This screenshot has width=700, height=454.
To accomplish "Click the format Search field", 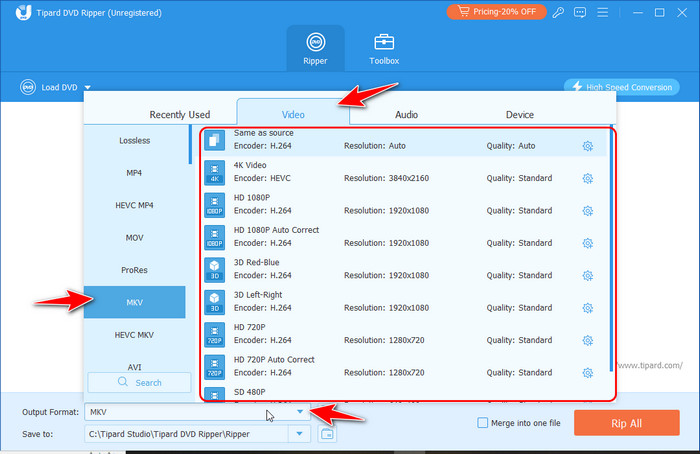I will pyautogui.click(x=139, y=383).
